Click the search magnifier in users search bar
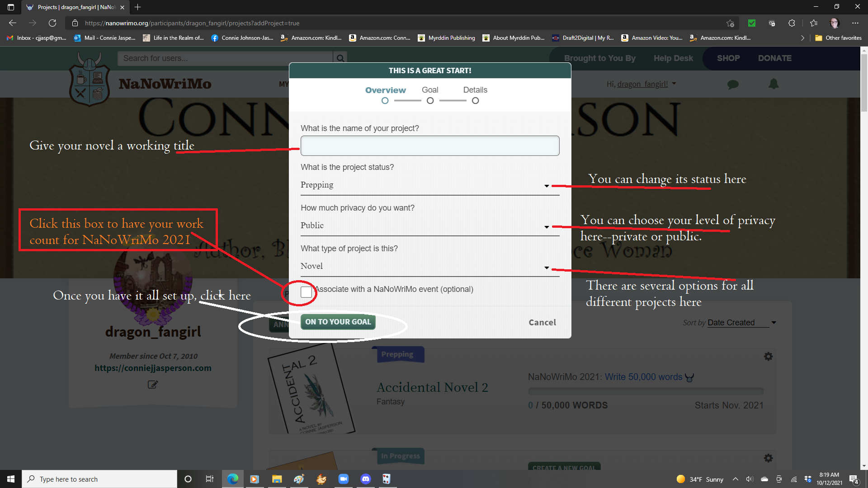This screenshot has height=488, width=868. click(x=340, y=58)
